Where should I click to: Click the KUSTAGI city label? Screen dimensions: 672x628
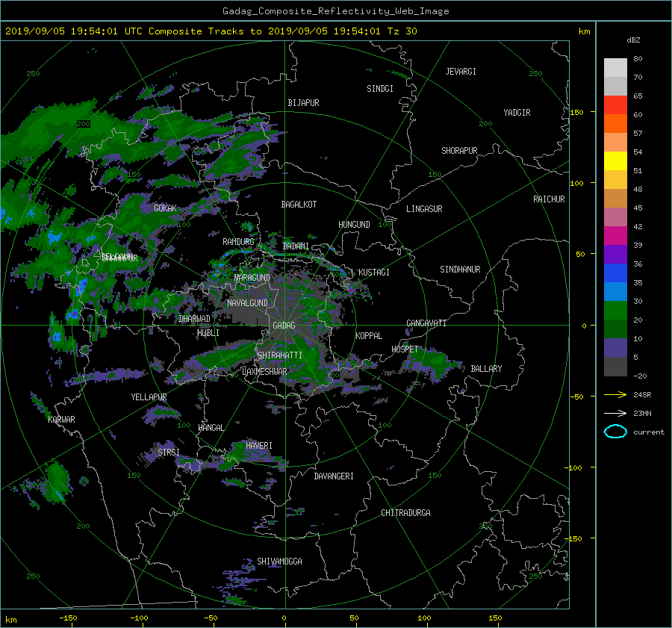tap(374, 273)
